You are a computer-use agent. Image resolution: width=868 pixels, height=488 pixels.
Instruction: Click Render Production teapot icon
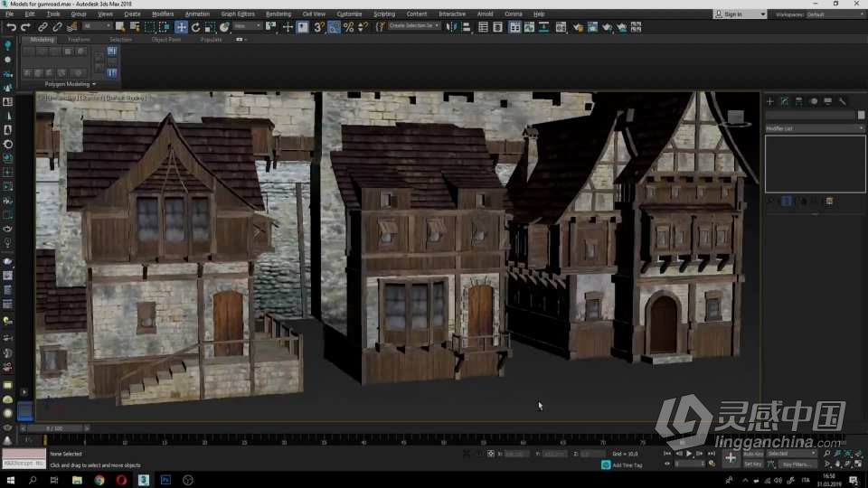click(x=608, y=26)
